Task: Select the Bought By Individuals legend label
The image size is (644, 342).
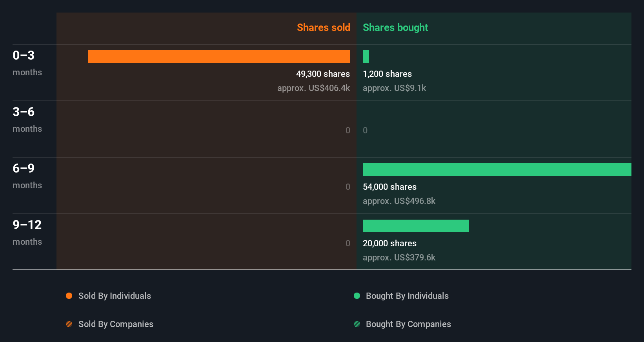Action: coord(407,296)
